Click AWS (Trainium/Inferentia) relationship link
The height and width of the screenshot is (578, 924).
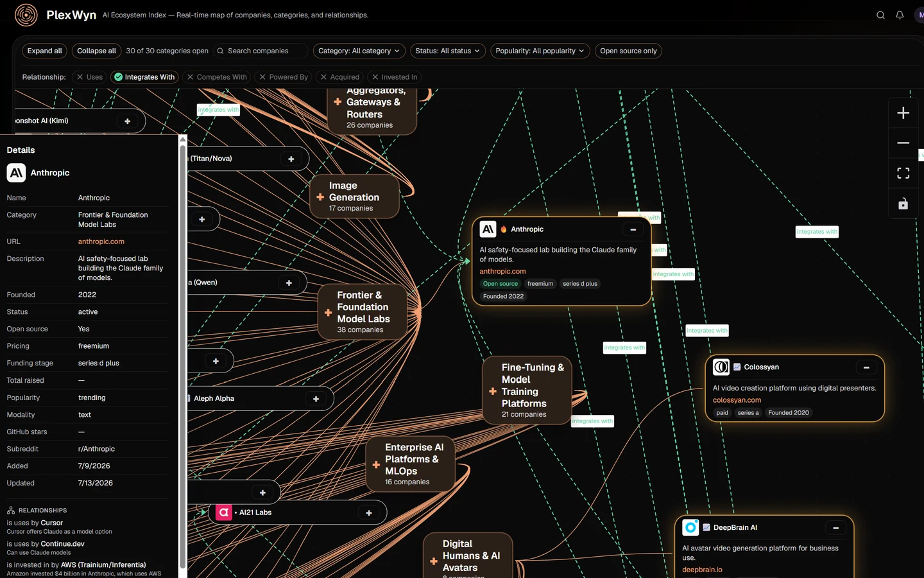[103, 565]
